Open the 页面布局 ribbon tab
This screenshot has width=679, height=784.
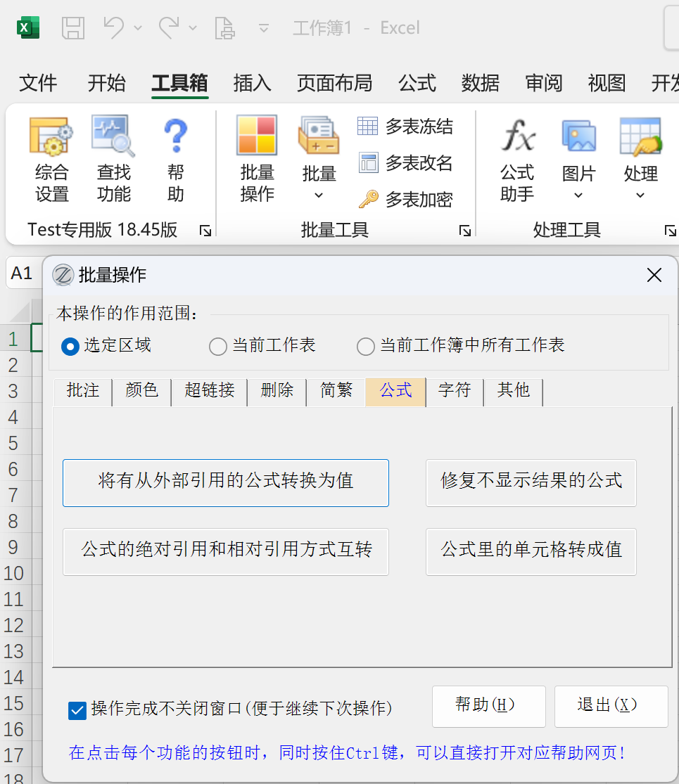coord(334,83)
